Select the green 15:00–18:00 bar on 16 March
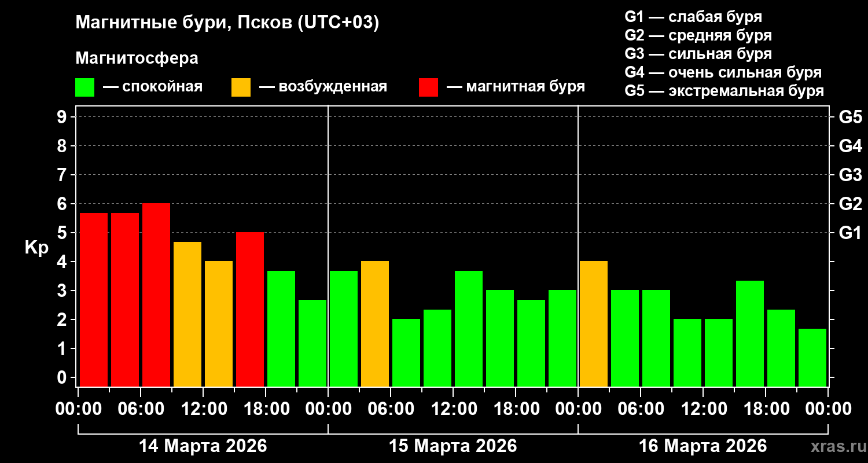 point(750,334)
